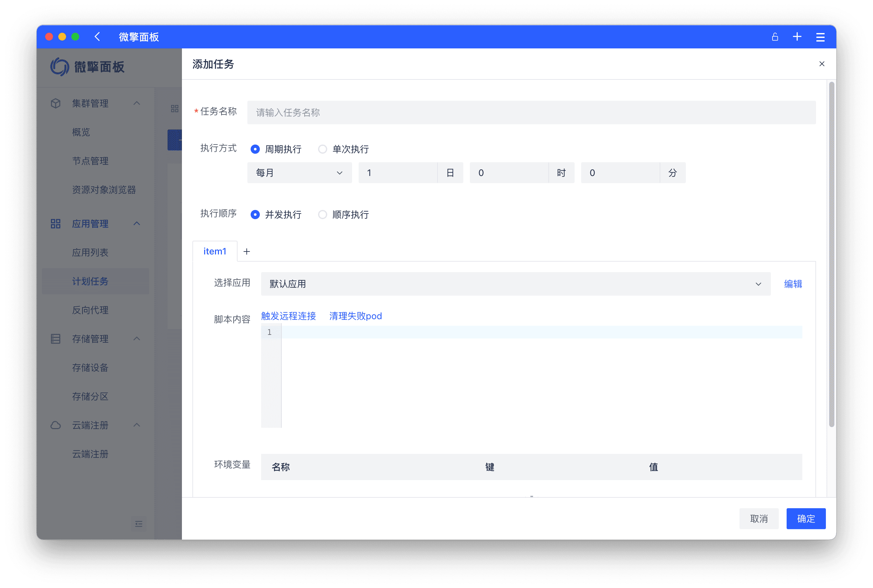
Task: Click the 微擎面板 logo icon
Action: point(60,67)
